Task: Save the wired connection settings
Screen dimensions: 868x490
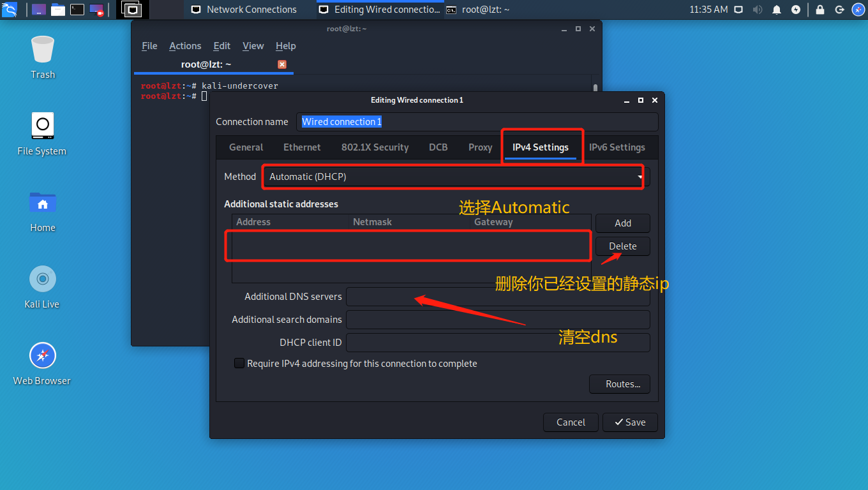Action: (x=630, y=422)
